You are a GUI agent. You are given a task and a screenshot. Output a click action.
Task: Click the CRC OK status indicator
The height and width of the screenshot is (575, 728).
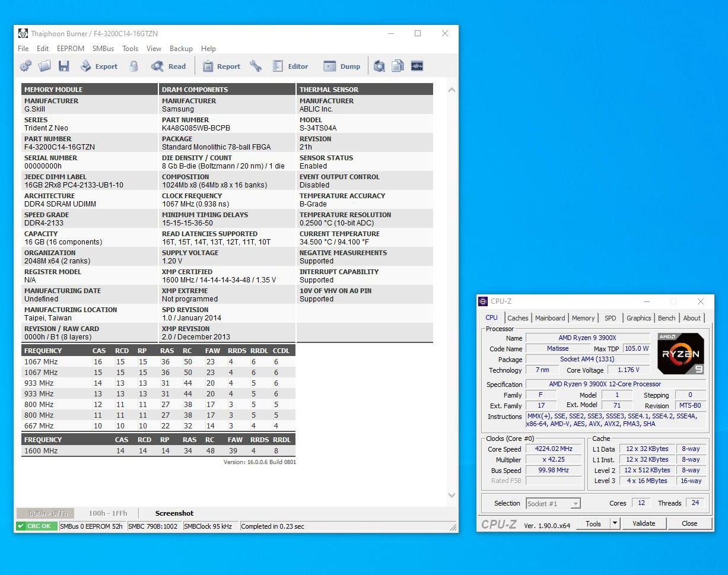pos(36,526)
